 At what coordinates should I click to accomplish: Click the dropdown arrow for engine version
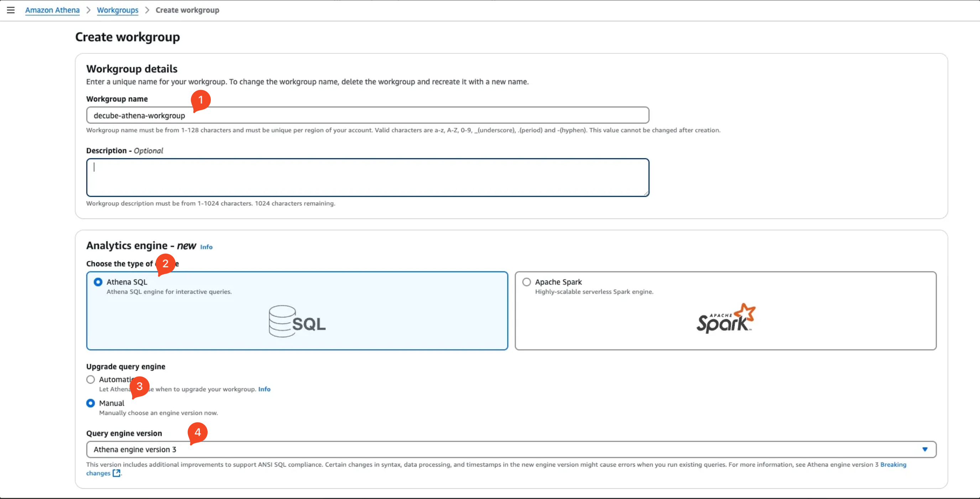tap(924, 449)
